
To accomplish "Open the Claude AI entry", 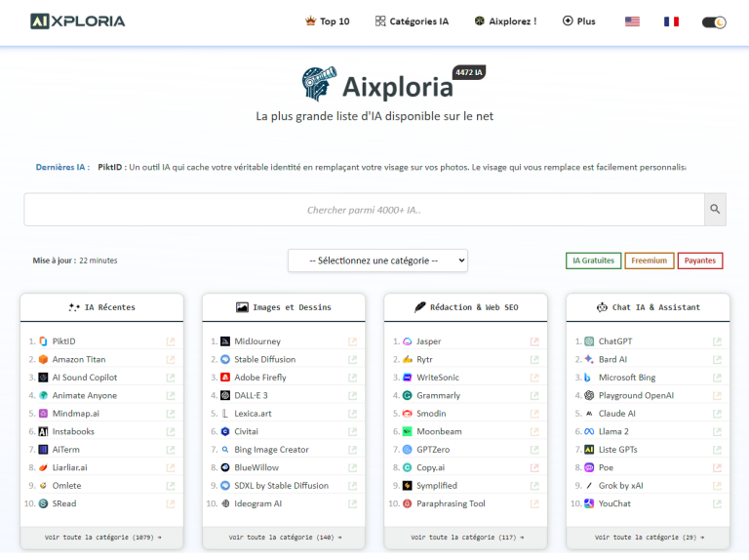I will tap(617, 414).
